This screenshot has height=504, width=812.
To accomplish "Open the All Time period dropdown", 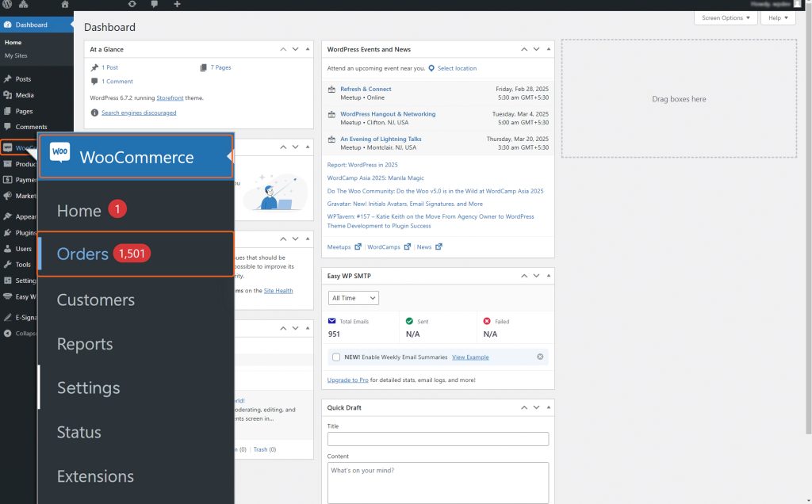I will pos(353,298).
